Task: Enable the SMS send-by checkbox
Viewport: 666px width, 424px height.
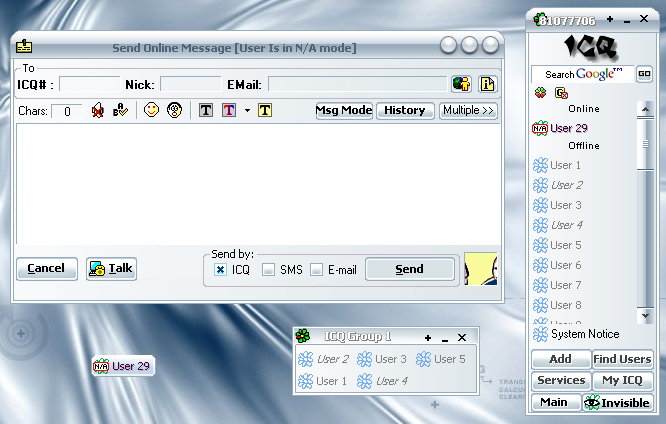Action: [268, 269]
